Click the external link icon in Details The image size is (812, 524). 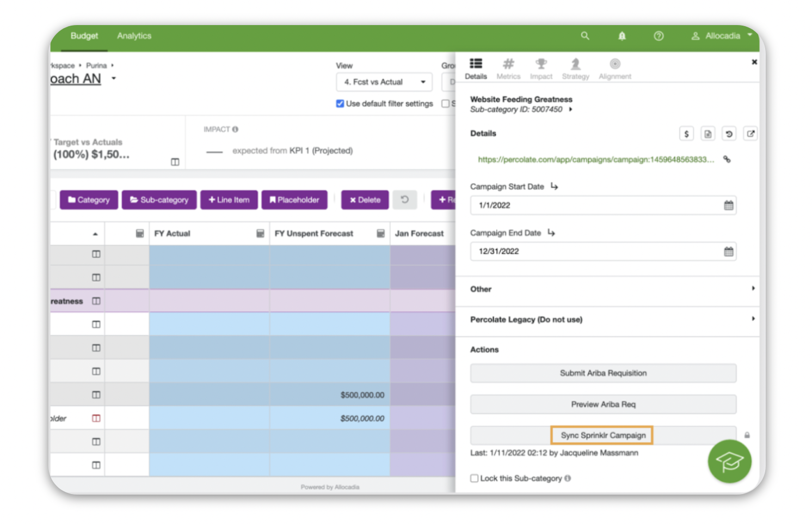coord(751,134)
